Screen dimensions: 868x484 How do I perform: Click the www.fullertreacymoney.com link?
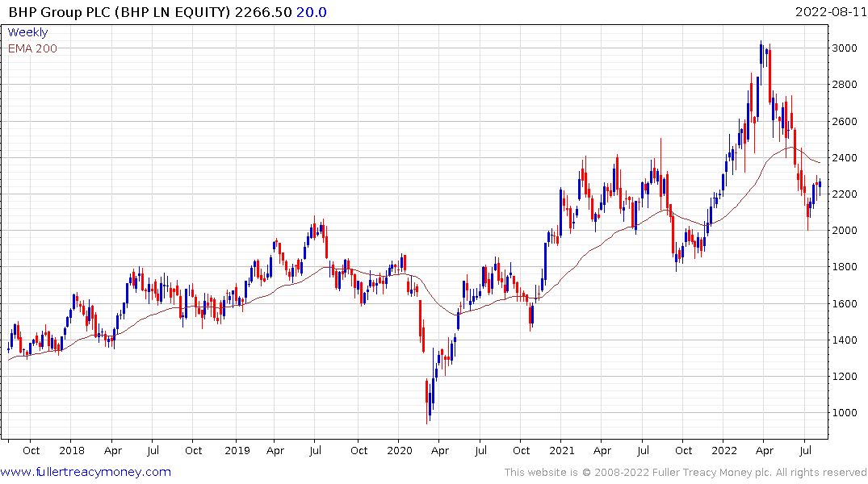tap(86, 472)
